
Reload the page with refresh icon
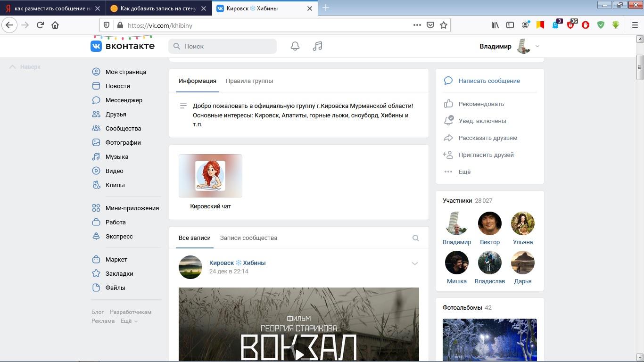click(x=41, y=25)
